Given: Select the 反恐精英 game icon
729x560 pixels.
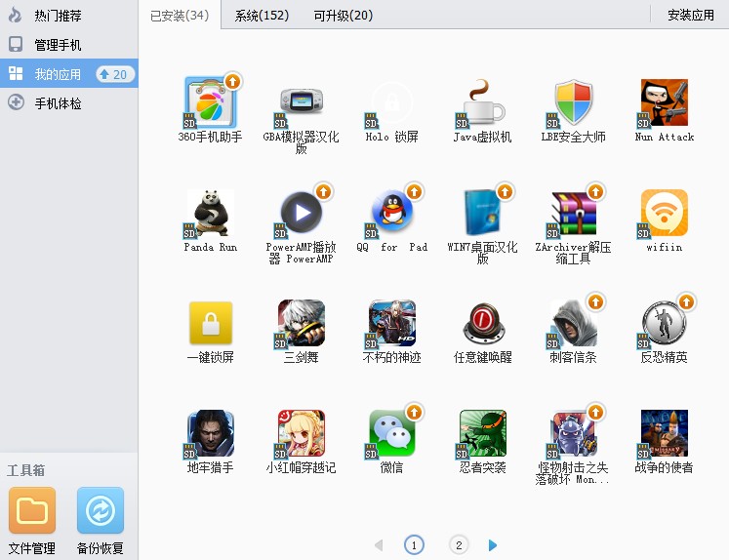Looking at the screenshot, I should [664, 323].
